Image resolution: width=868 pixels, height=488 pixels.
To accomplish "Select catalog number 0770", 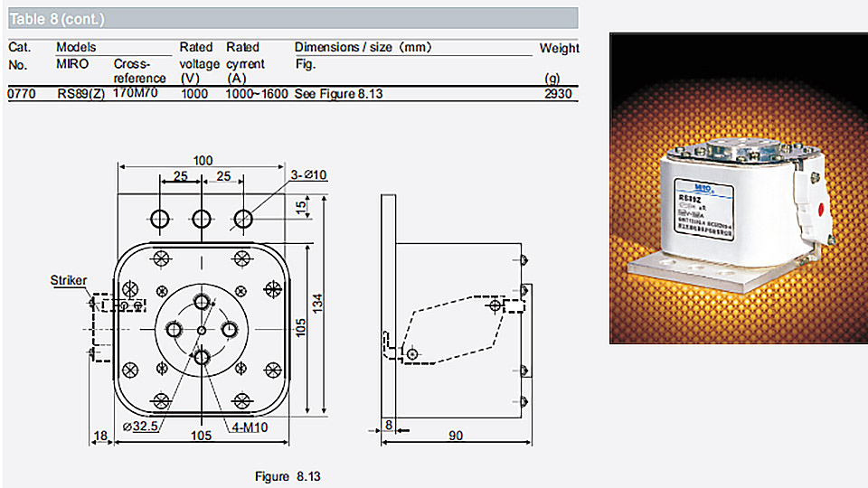I will [22, 93].
